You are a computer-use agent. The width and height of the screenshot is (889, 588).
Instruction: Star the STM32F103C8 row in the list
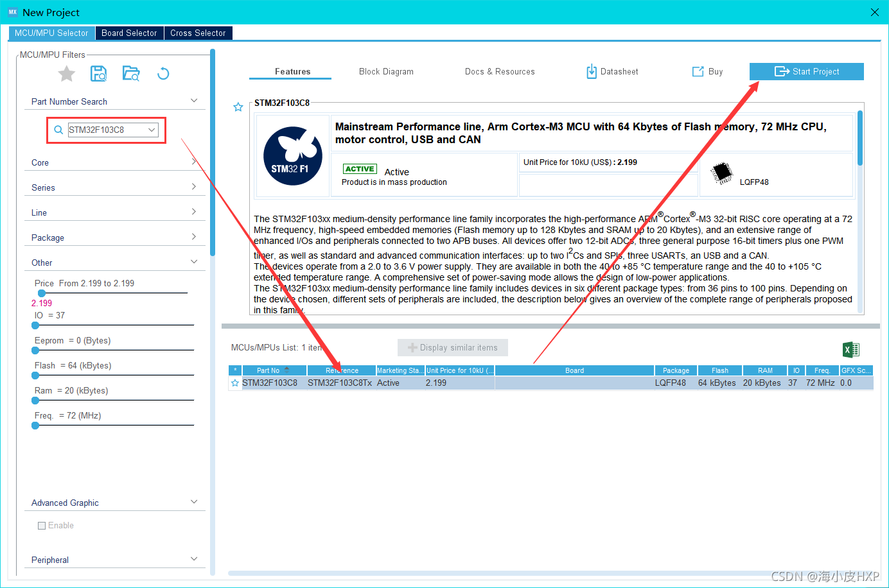click(235, 383)
